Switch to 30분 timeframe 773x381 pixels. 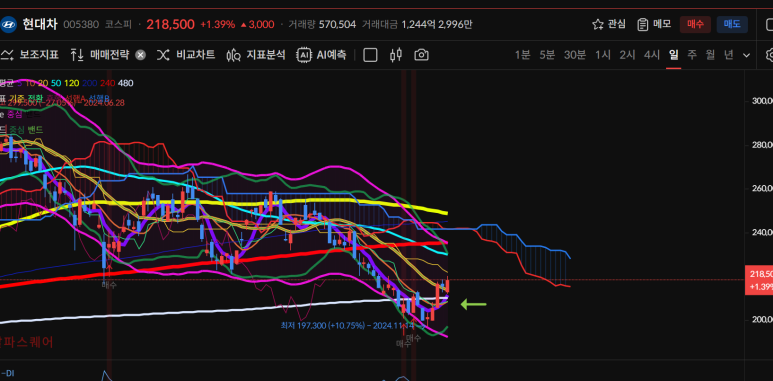click(575, 55)
